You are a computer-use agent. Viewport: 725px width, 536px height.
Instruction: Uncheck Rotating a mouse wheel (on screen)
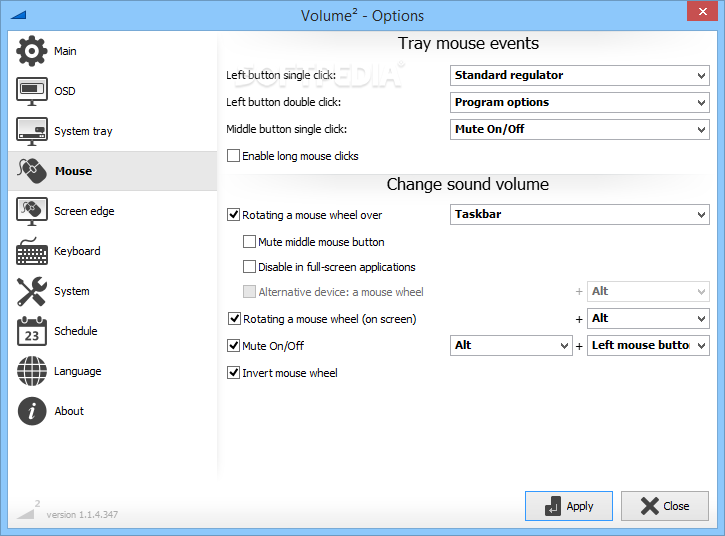point(234,318)
